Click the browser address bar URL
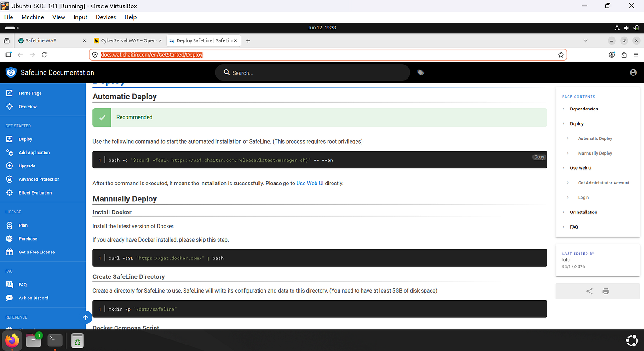 (152, 55)
